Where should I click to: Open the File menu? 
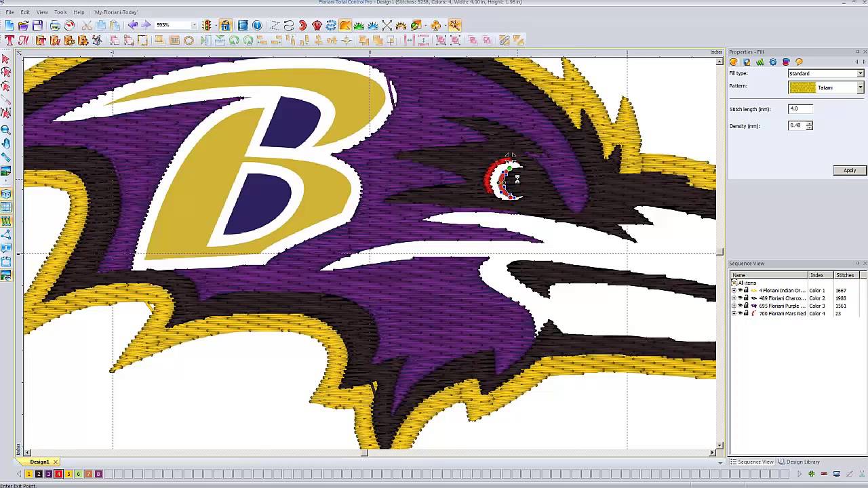pos(10,12)
